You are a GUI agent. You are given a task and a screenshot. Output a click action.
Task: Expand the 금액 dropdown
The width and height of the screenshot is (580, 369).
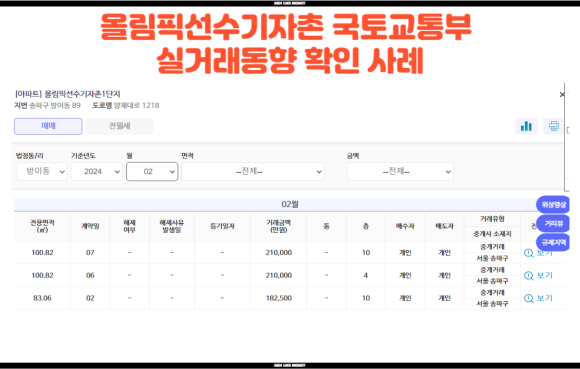click(400, 172)
